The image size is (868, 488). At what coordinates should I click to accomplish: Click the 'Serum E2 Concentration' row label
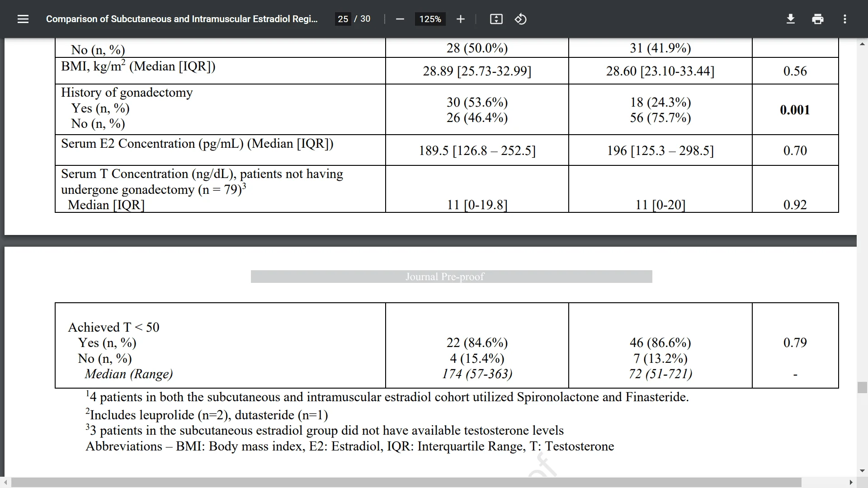click(x=197, y=144)
